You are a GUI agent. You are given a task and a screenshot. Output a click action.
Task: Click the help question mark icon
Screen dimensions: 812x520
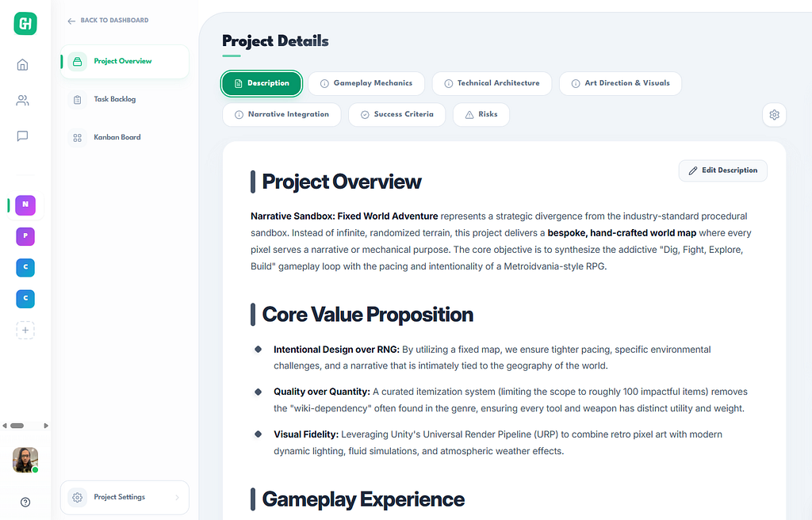[x=25, y=502]
